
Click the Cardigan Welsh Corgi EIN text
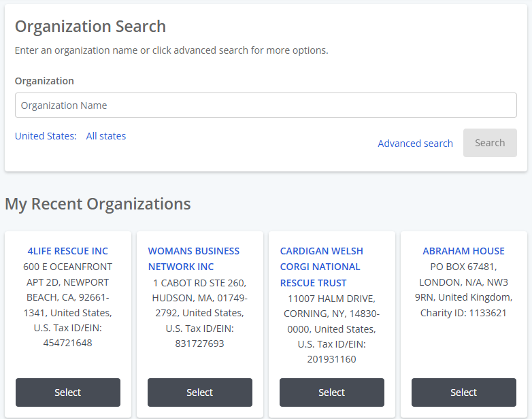tap(332, 352)
